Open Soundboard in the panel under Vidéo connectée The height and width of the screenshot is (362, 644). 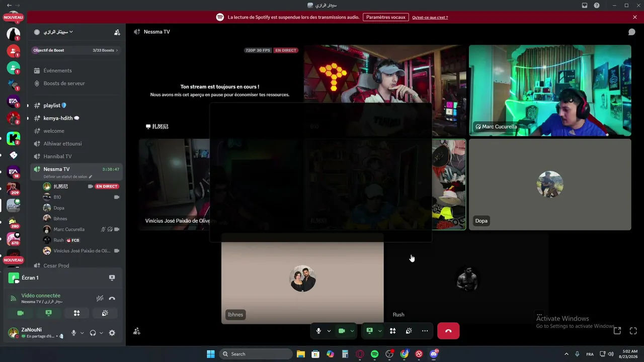click(105, 313)
